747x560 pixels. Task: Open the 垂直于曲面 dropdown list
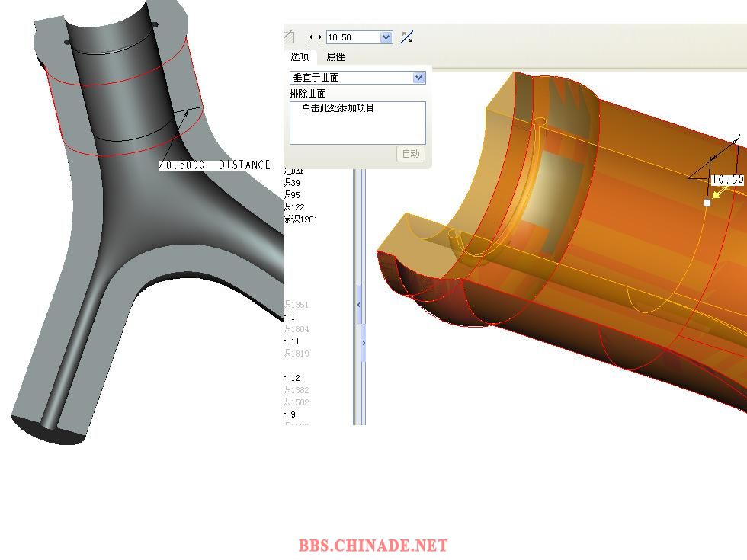pyautogui.click(x=418, y=78)
